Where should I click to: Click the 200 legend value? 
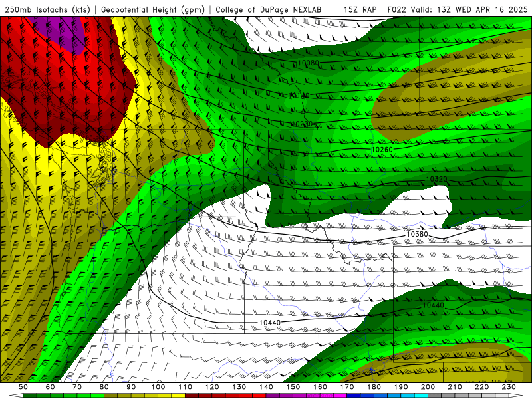[428, 387]
